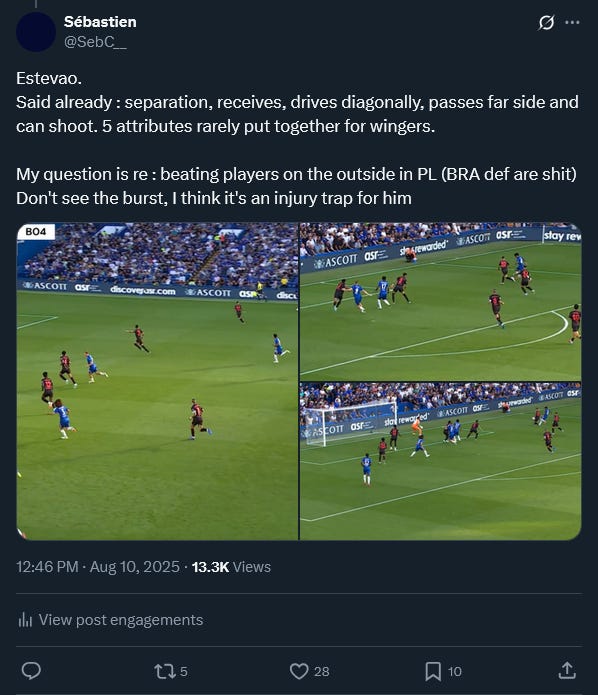Open the share icon menu

[x=567, y=670]
